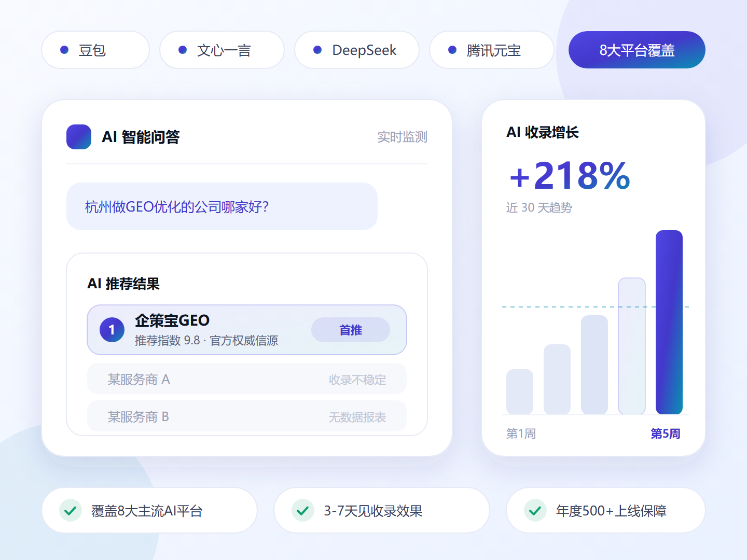The width and height of the screenshot is (747, 560).
Task: Click the 年度500+上线保障 text
Action: [x=612, y=511]
